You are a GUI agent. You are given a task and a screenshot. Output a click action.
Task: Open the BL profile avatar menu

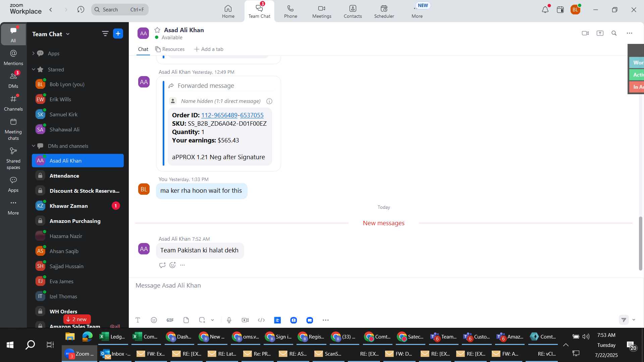pos(576,10)
